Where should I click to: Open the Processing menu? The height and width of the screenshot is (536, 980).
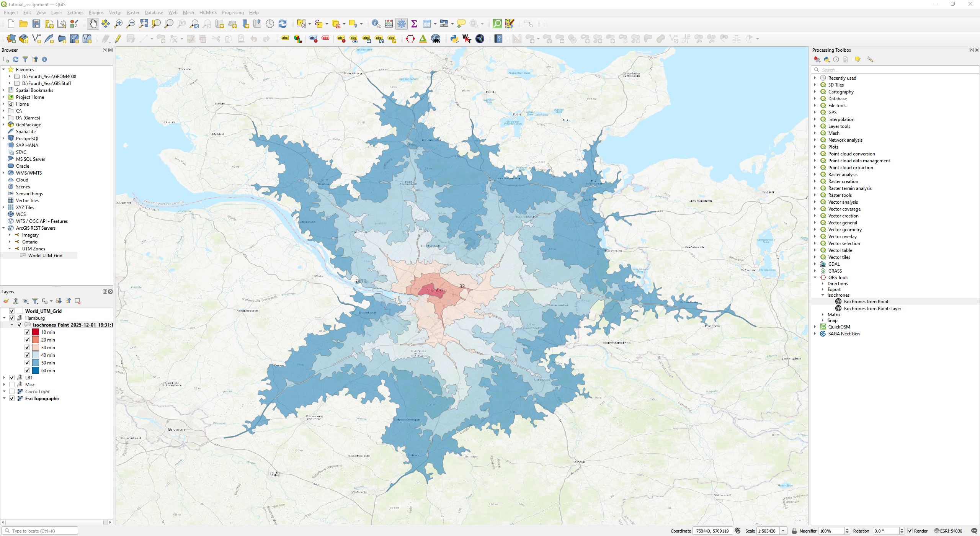(232, 13)
